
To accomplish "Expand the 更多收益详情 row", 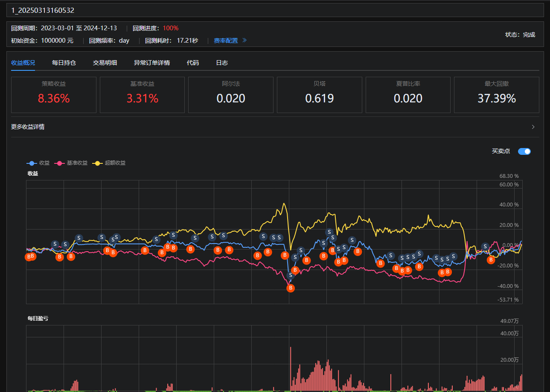I will [x=28, y=127].
